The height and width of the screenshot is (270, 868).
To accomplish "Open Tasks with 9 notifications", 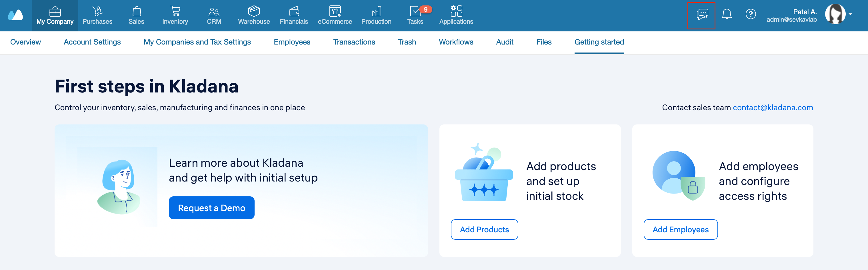I will 415,15.
